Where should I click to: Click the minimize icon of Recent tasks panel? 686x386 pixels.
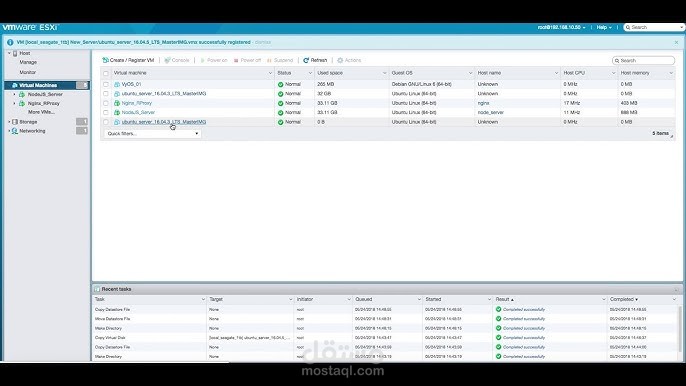676,290
